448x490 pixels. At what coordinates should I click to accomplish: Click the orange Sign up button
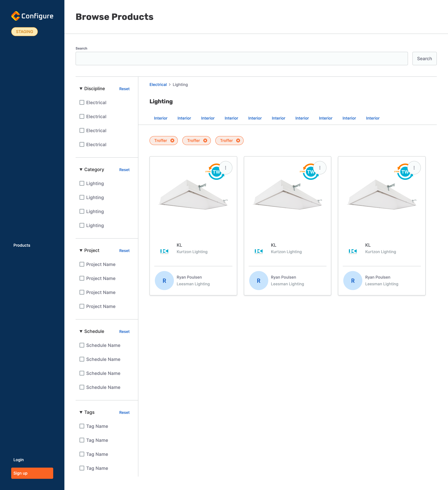pos(32,473)
